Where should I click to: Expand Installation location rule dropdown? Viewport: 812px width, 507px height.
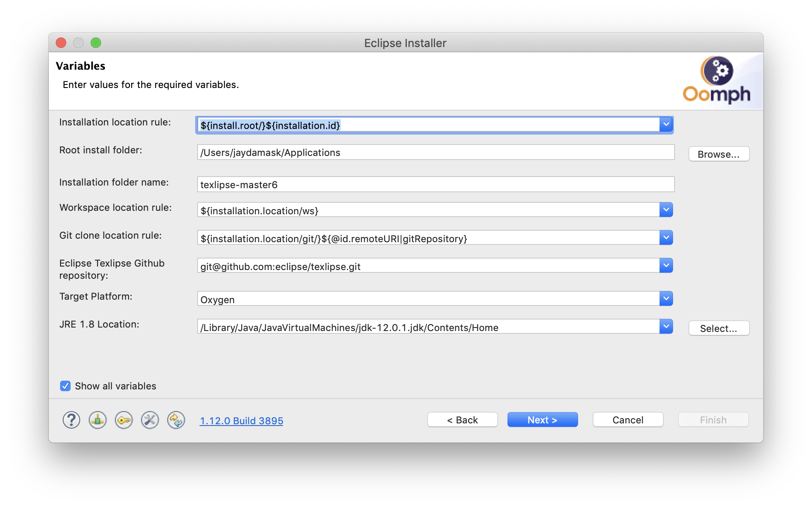pos(666,125)
